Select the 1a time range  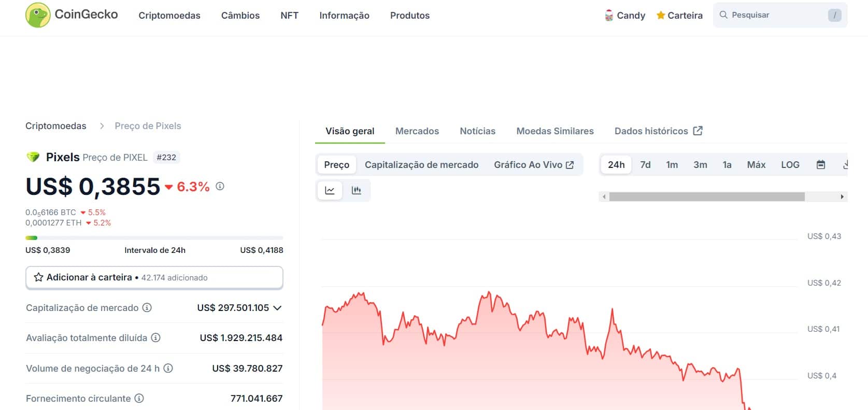point(727,165)
